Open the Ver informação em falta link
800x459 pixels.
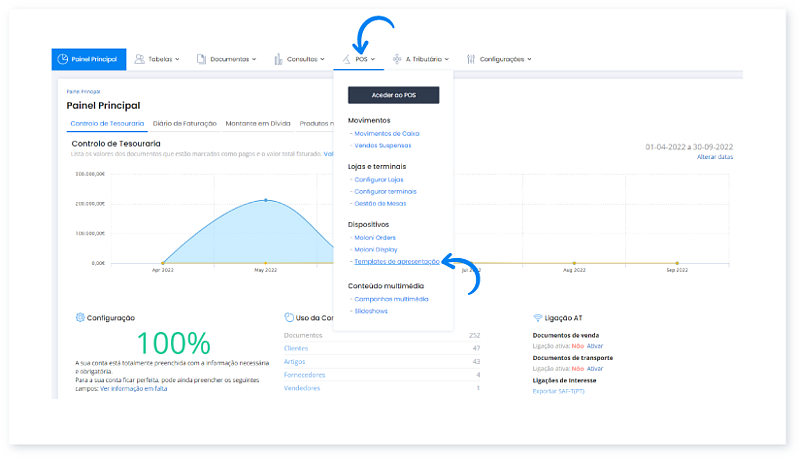pyautogui.click(x=134, y=388)
